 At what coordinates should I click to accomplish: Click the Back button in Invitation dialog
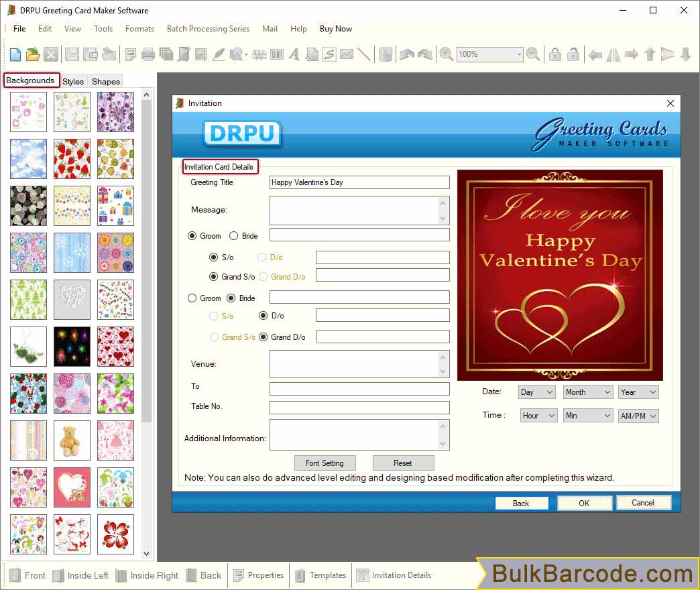point(521,503)
